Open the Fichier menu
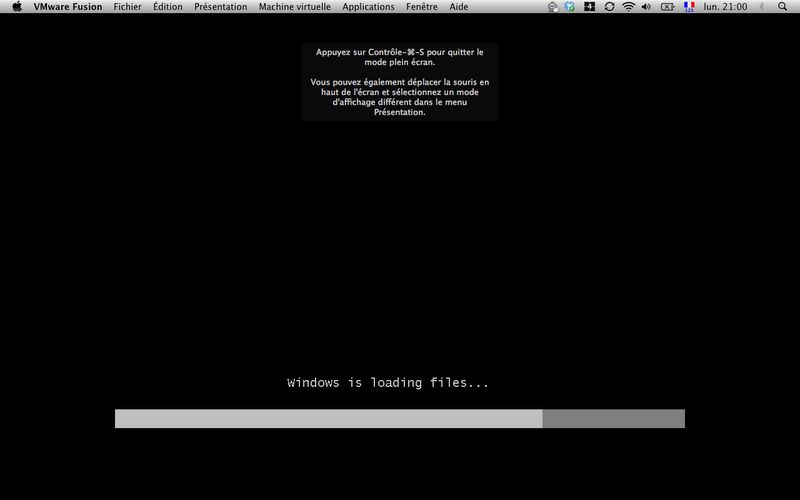This screenshot has width=800, height=500. [128, 7]
